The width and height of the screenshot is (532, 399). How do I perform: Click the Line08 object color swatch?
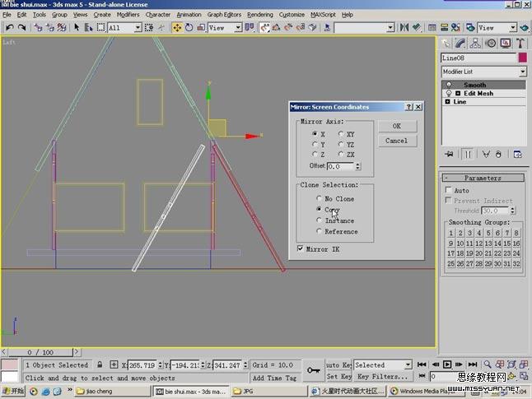(x=522, y=58)
